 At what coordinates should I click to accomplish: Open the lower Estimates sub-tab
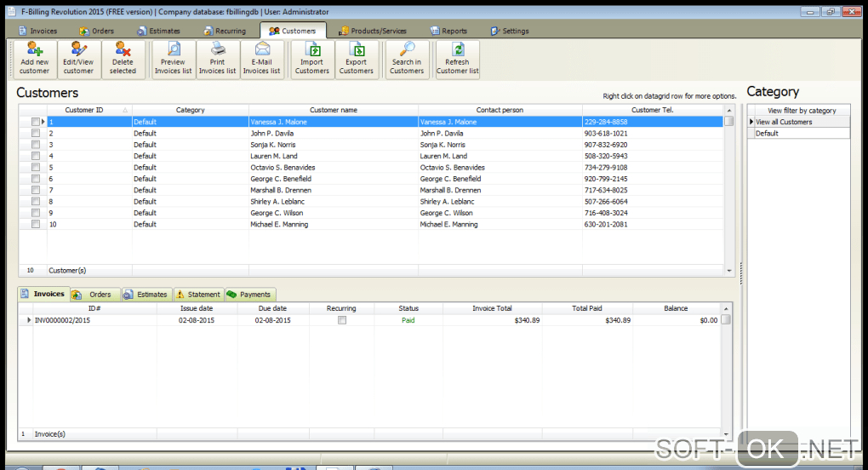point(146,295)
